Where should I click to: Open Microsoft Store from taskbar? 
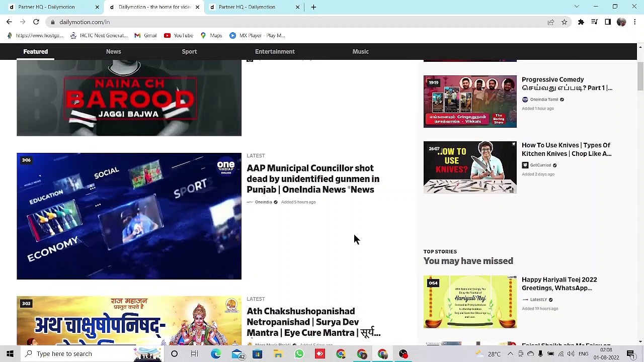257,354
